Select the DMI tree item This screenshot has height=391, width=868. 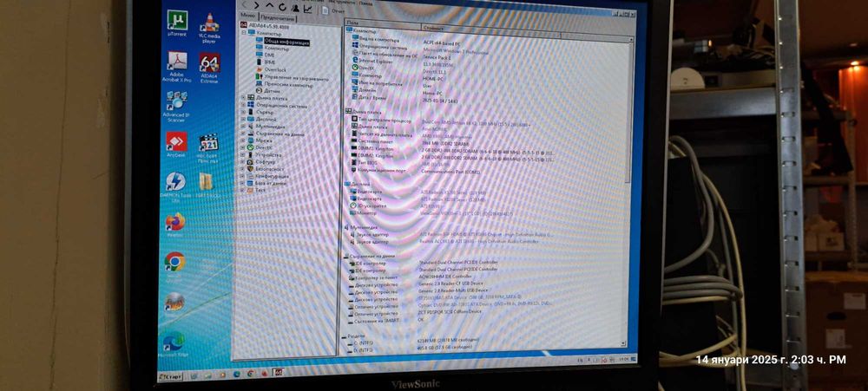coord(265,55)
